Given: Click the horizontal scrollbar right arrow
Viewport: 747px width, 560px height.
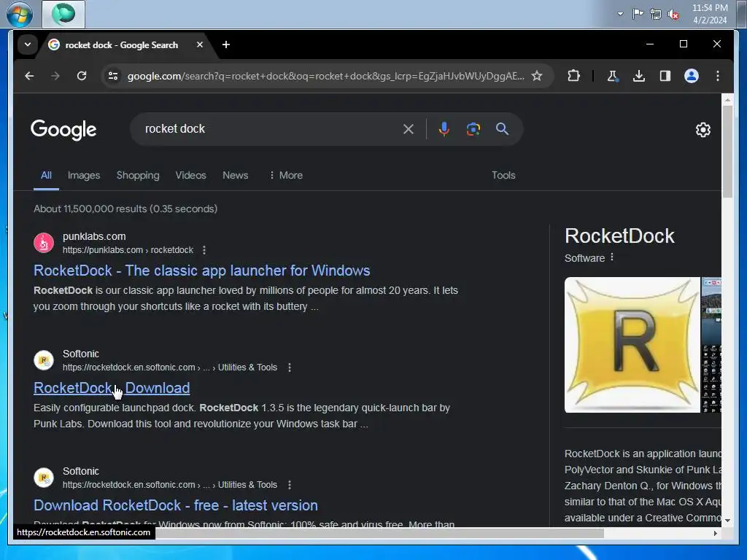Looking at the screenshot, I should [x=715, y=533].
